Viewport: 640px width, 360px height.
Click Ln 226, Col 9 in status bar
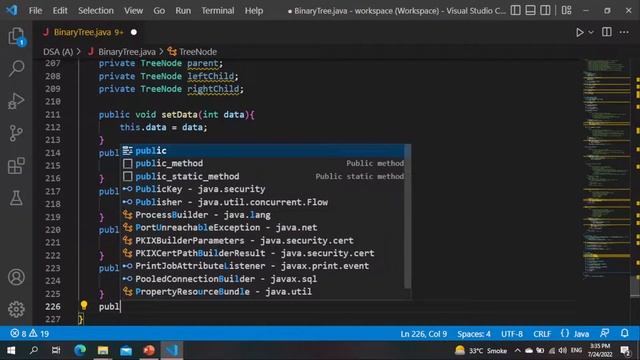(x=424, y=334)
